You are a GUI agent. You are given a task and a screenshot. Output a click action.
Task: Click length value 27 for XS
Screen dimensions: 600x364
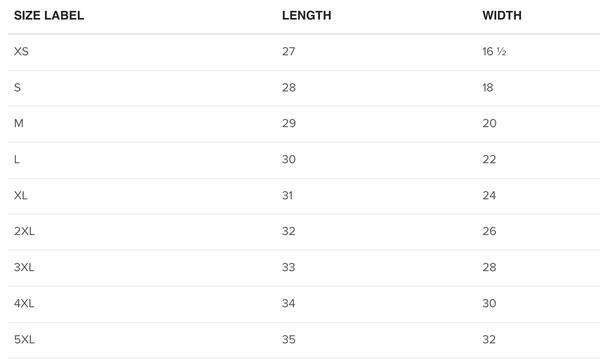(289, 51)
